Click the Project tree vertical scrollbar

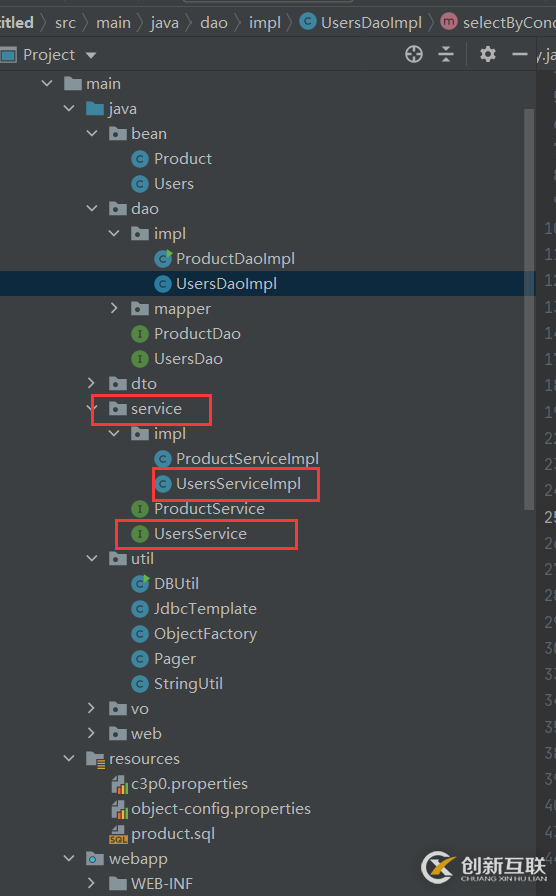[x=529, y=309]
